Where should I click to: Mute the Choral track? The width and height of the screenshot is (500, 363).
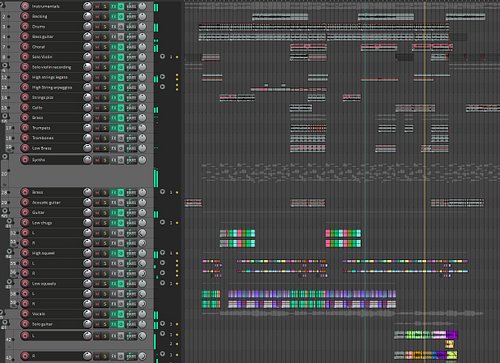click(x=97, y=47)
